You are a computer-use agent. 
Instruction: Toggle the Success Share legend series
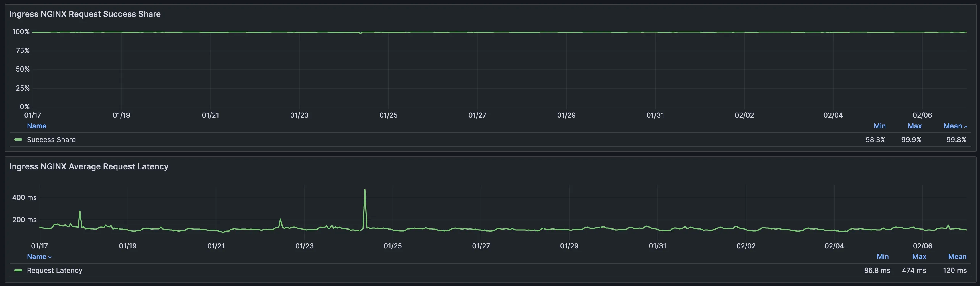point(51,140)
